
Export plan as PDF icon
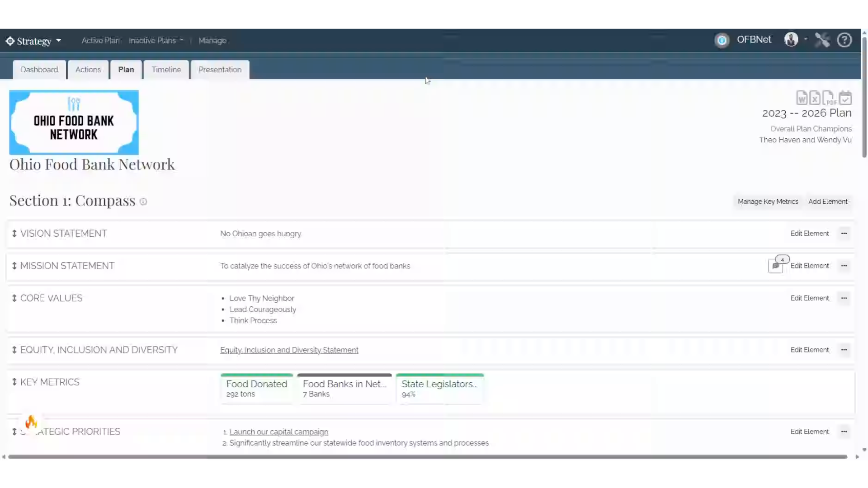pos(829,98)
